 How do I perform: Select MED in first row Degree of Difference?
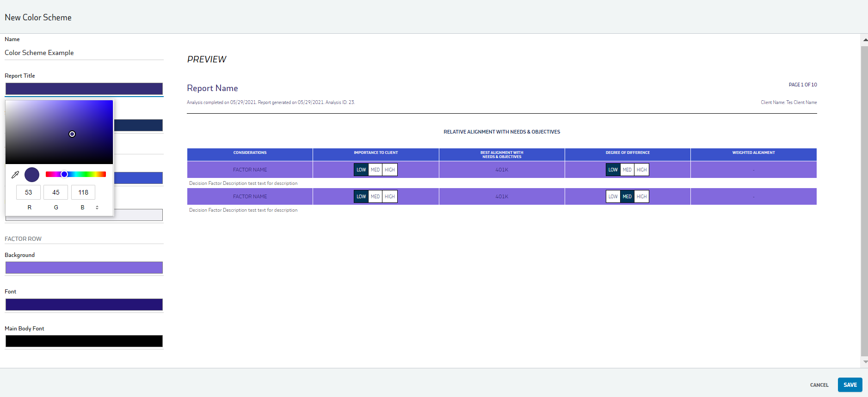tap(627, 170)
